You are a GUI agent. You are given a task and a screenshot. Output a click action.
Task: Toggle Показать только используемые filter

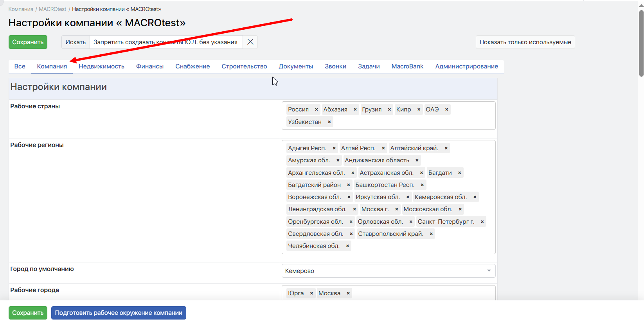coord(525,42)
